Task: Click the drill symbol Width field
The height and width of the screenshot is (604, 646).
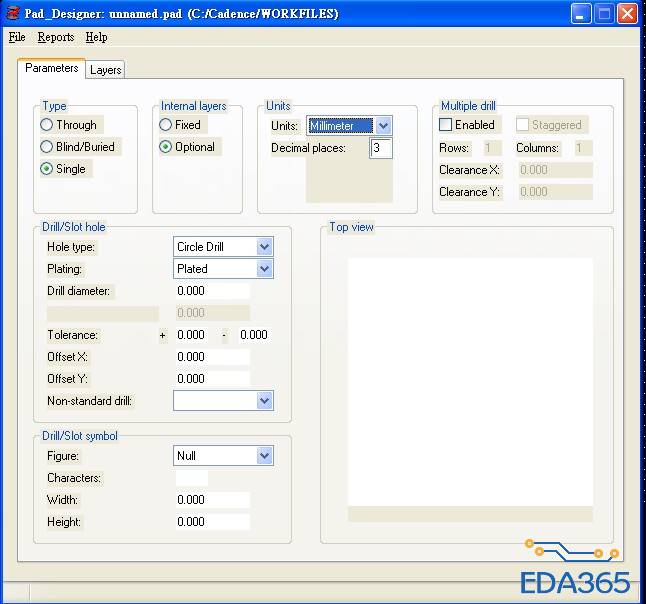Action: pyautogui.click(x=212, y=500)
